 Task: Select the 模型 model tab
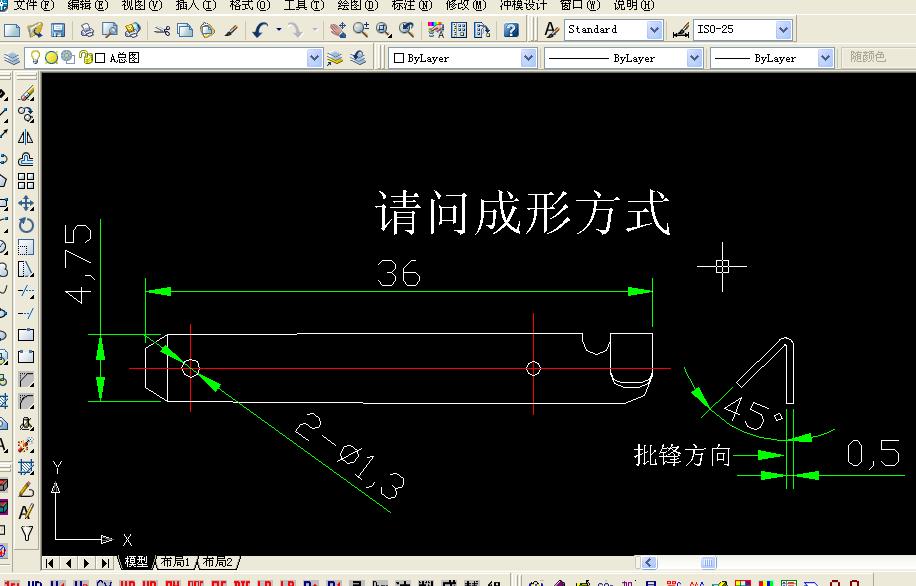(x=136, y=562)
